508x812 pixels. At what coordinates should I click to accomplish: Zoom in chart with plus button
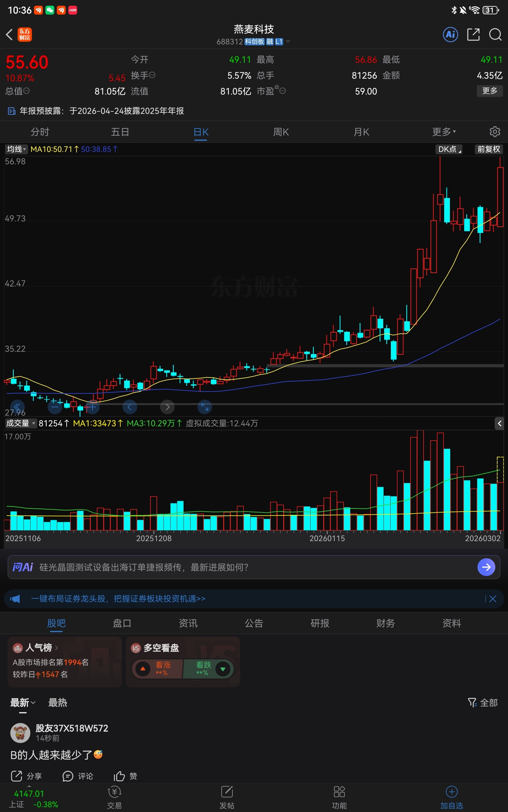coord(92,407)
